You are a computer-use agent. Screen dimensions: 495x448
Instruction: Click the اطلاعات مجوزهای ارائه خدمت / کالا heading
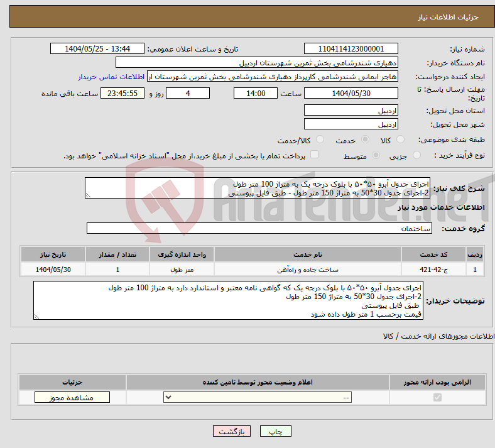point(438,336)
